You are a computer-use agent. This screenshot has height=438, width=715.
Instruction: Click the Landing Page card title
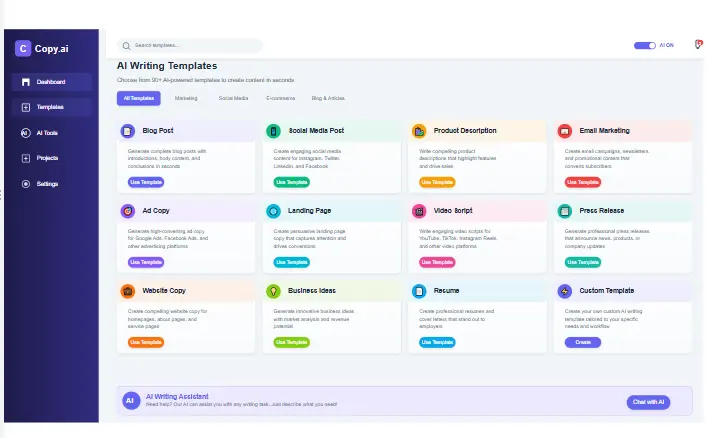309,211
